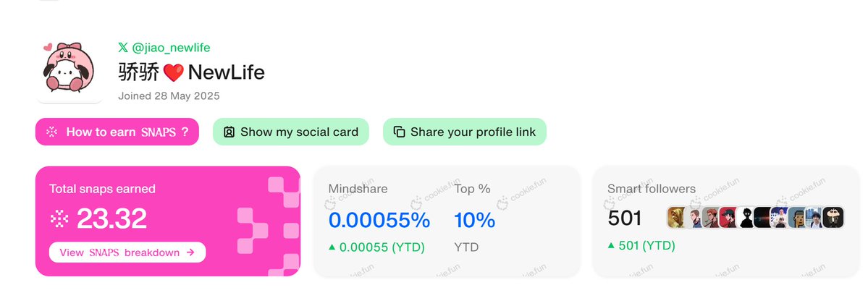This screenshot has width=868, height=306.
Task: Click the social card portrait icon
Action: [x=229, y=132]
